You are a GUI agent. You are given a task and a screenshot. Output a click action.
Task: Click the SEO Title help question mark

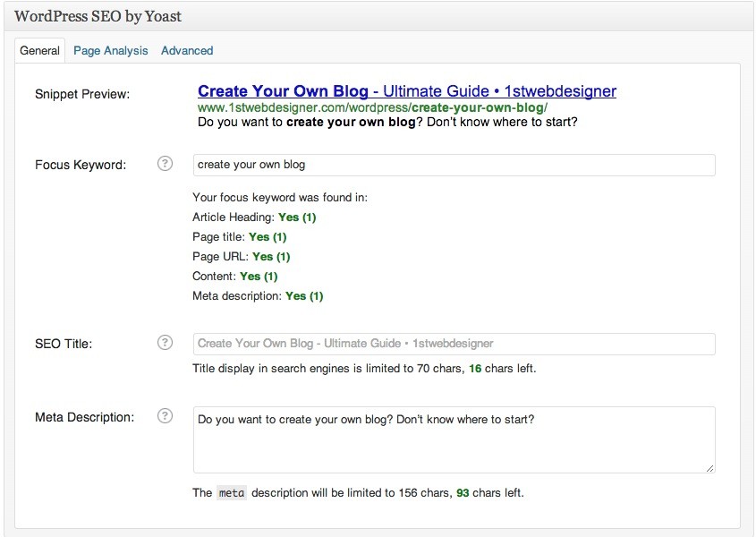[x=166, y=343]
